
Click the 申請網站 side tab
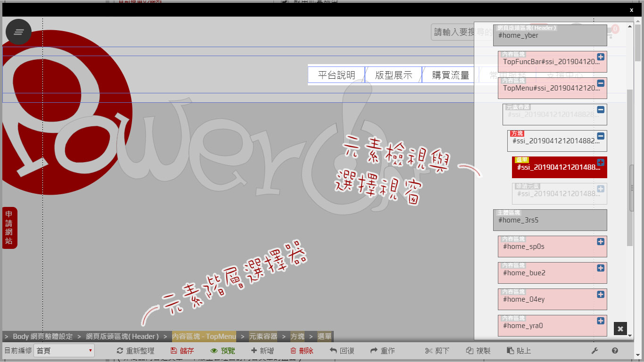click(9, 228)
